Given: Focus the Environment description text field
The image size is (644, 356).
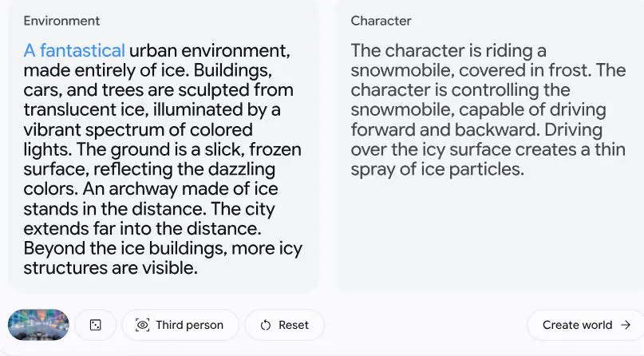Looking at the screenshot, I should pos(163,160).
